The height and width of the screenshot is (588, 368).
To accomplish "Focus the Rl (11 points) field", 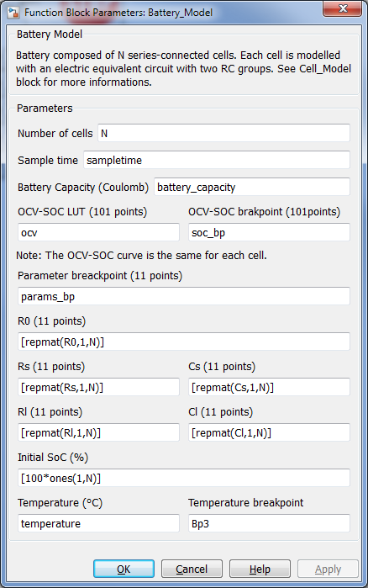I will (99, 432).
